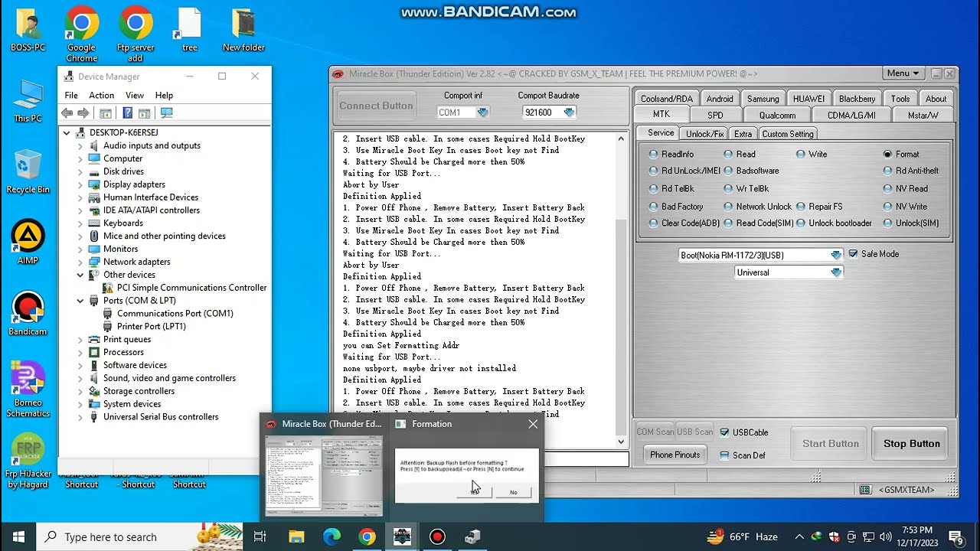This screenshot has height=551, width=980.
Task: Collapse the Ports (COM & LPT) node
Action: click(80, 301)
